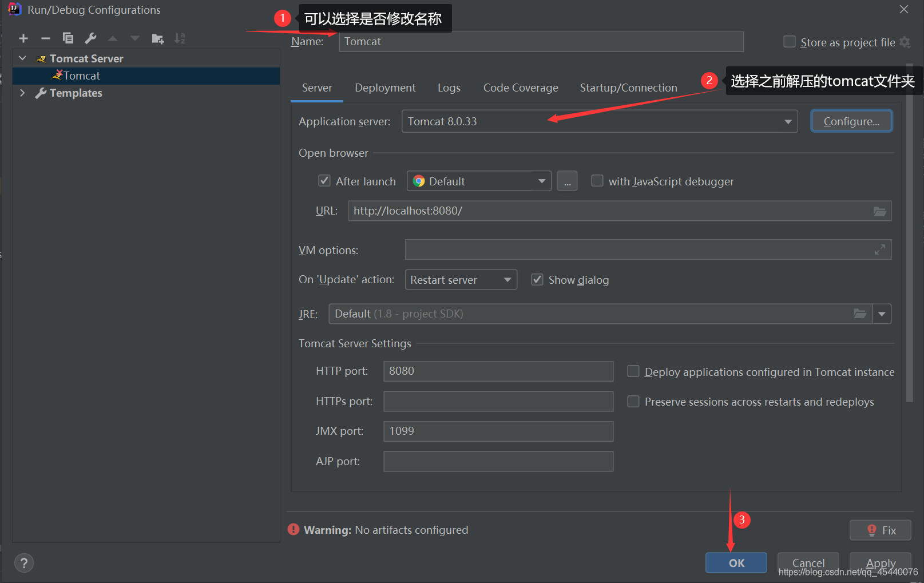Viewport: 924px width, 583px height.
Task: Click the Apply button
Action: pyautogui.click(x=881, y=563)
